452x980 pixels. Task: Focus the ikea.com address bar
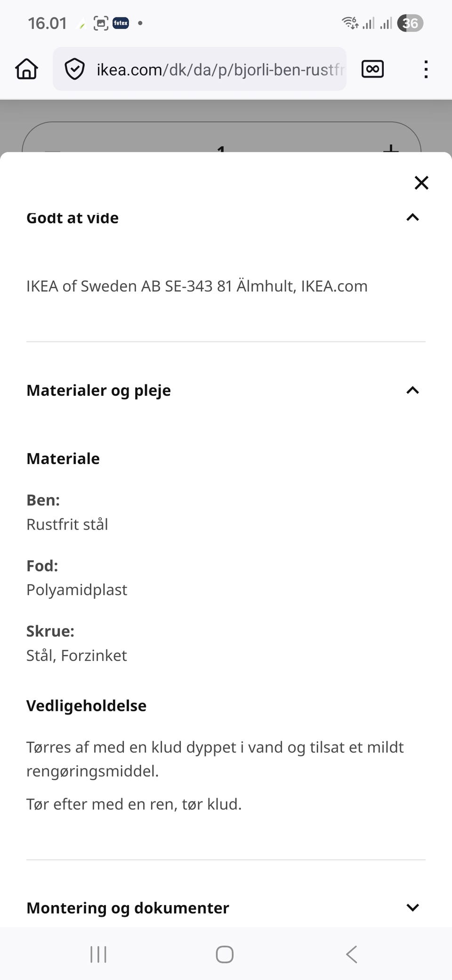click(219, 69)
